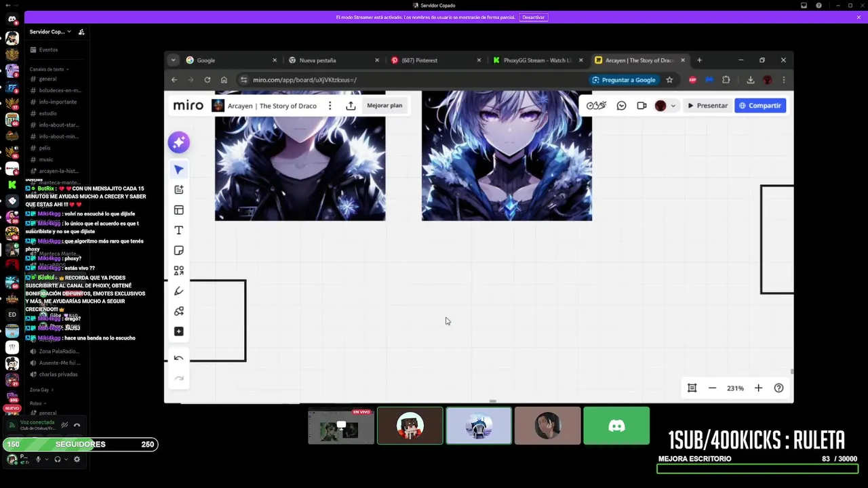Select the Miro pen drawing tool
868x488 pixels.
179,291
